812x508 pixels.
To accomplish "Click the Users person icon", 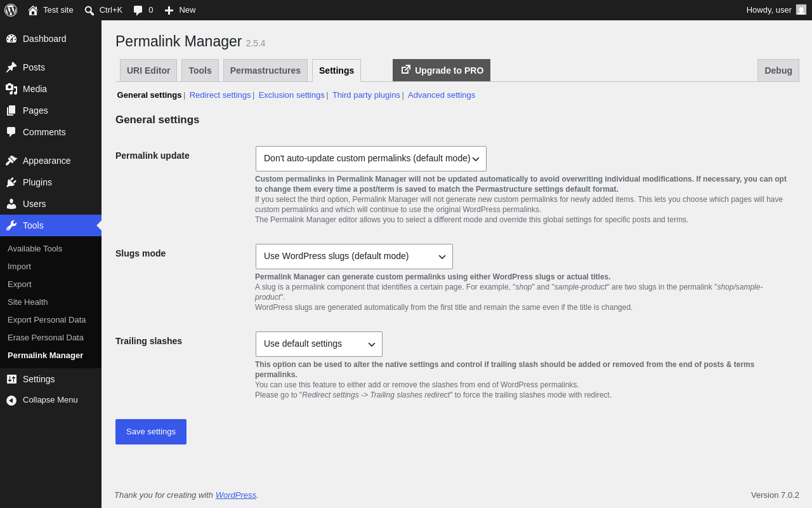I will pos(11,204).
